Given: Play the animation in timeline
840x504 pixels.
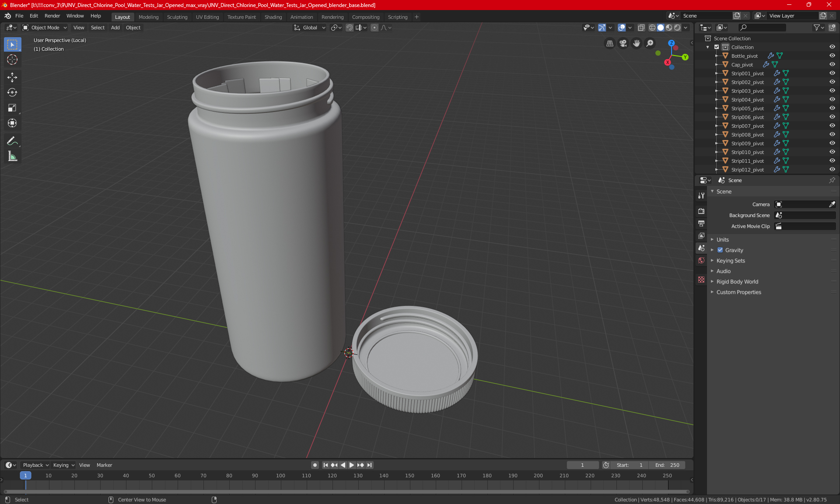Looking at the screenshot, I should [351, 465].
